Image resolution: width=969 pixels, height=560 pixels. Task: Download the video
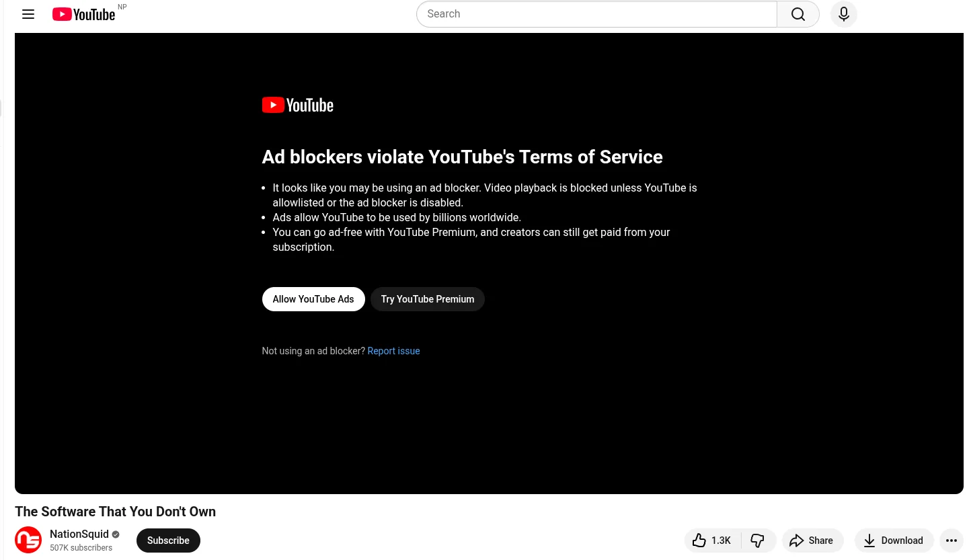pos(894,541)
